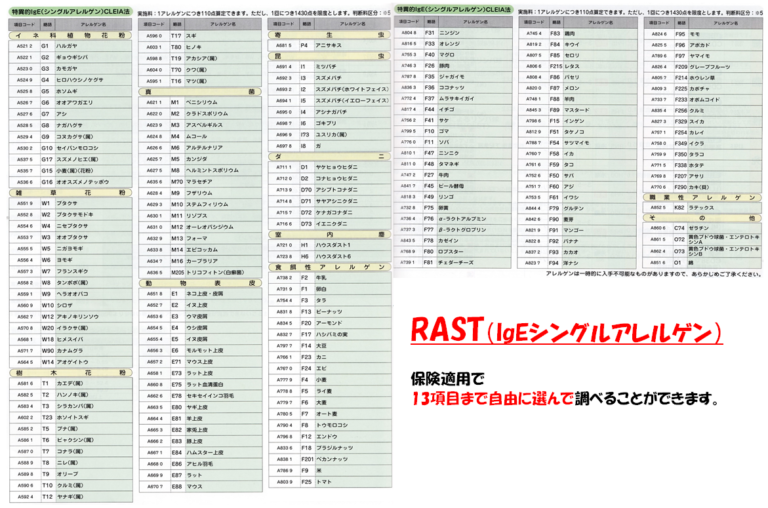Select the T80 ヒノキ row
Viewport: 768px width, 508px height.
[201, 47]
